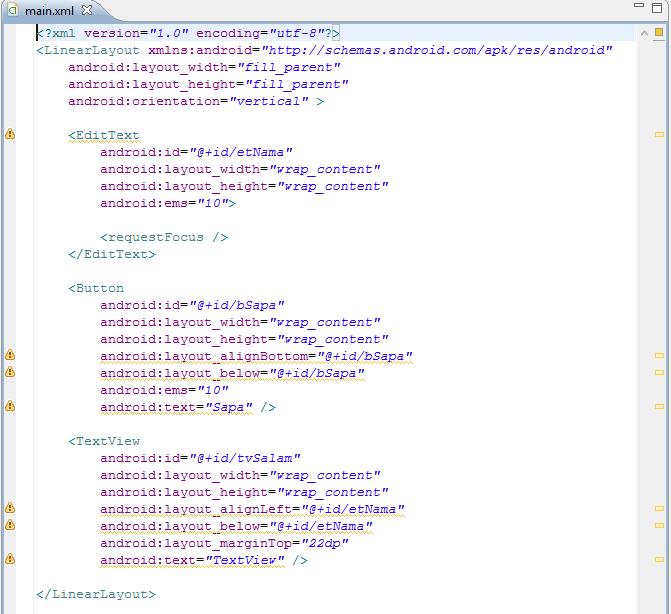Click android:orientation="vertical" attribute
The image size is (671, 614).
click(x=188, y=101)
